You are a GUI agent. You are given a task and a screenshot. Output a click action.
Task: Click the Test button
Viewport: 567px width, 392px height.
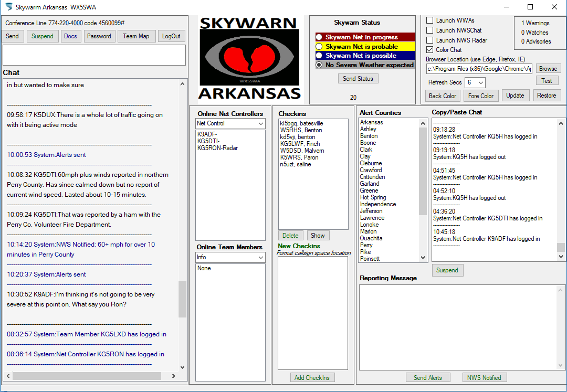pos(547,81)
